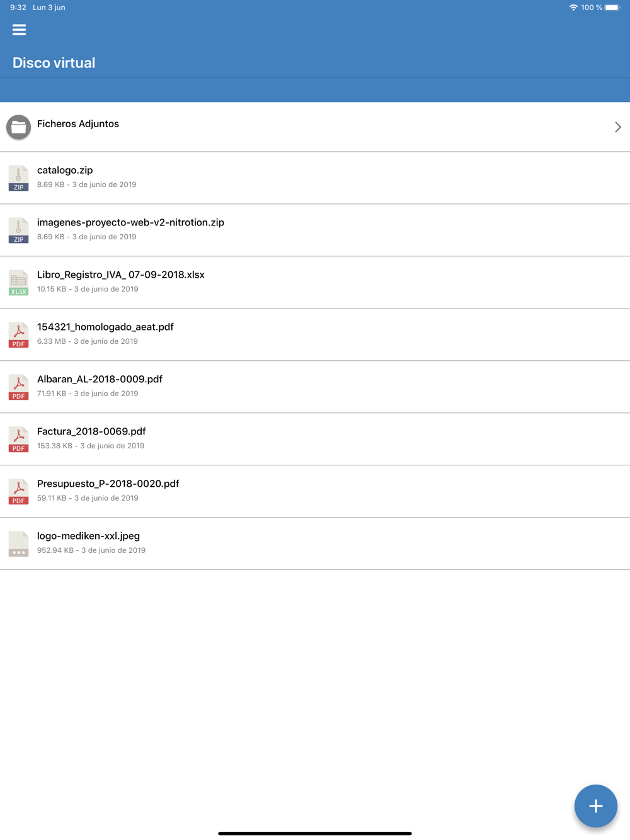The width and height of the screenshot is (630, 840).
Task: Click the Disco virtual title
Action: click(x=54, y=63)
